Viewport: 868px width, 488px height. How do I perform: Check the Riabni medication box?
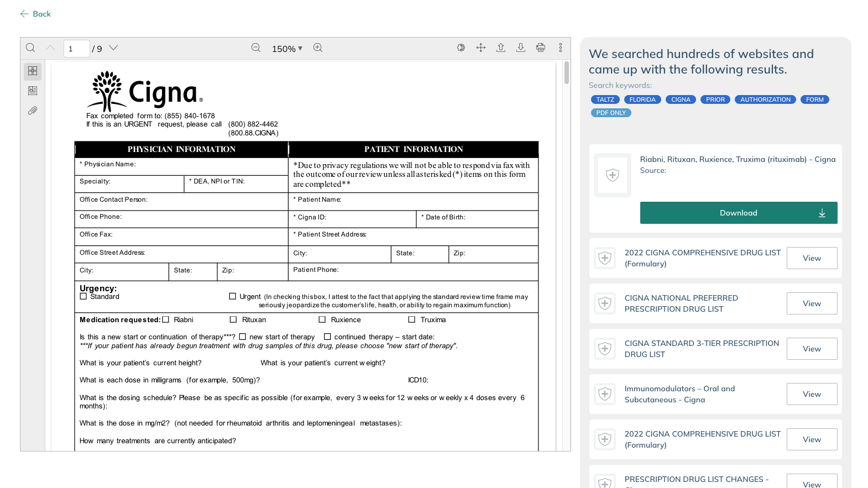(166, 320)
